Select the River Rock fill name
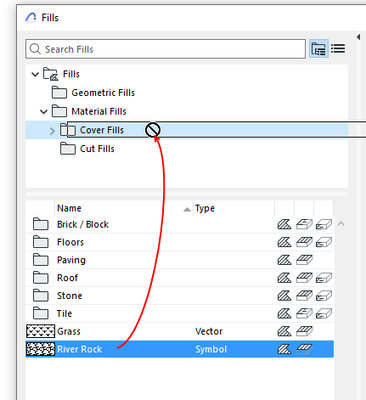This screenshot has width=366, height=400. point(79,349)
